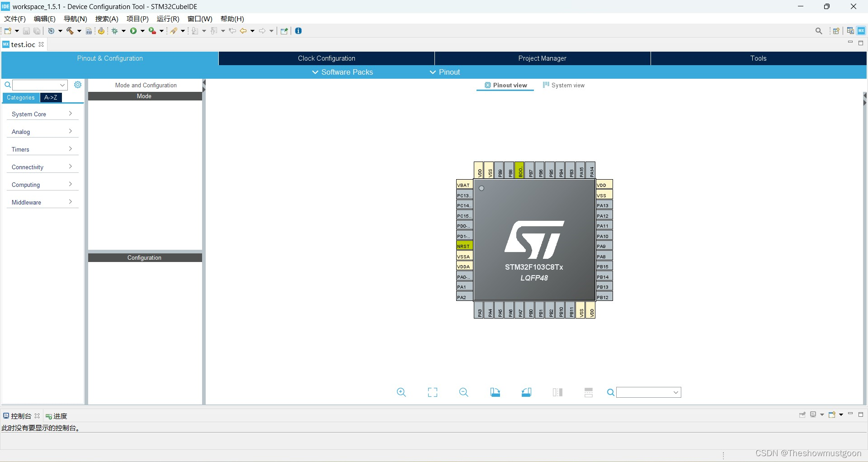Click the Run application icon
Viewport: 868px width, 462px height.
[x=134, y=30]
